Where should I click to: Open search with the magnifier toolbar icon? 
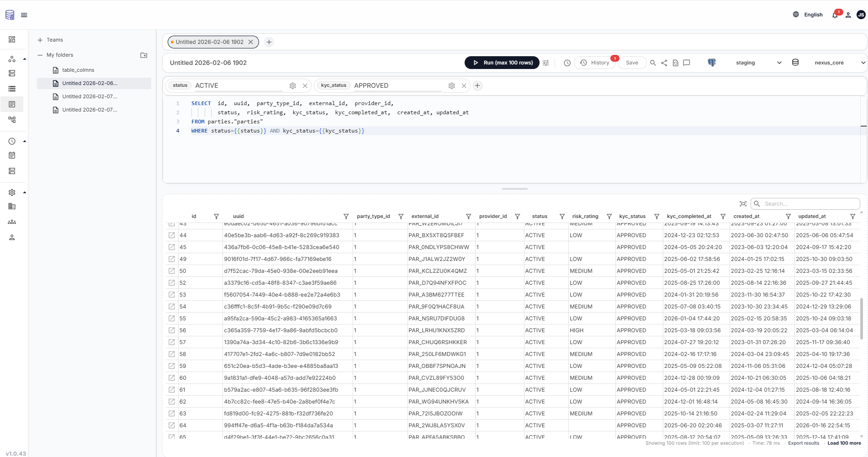653,63
